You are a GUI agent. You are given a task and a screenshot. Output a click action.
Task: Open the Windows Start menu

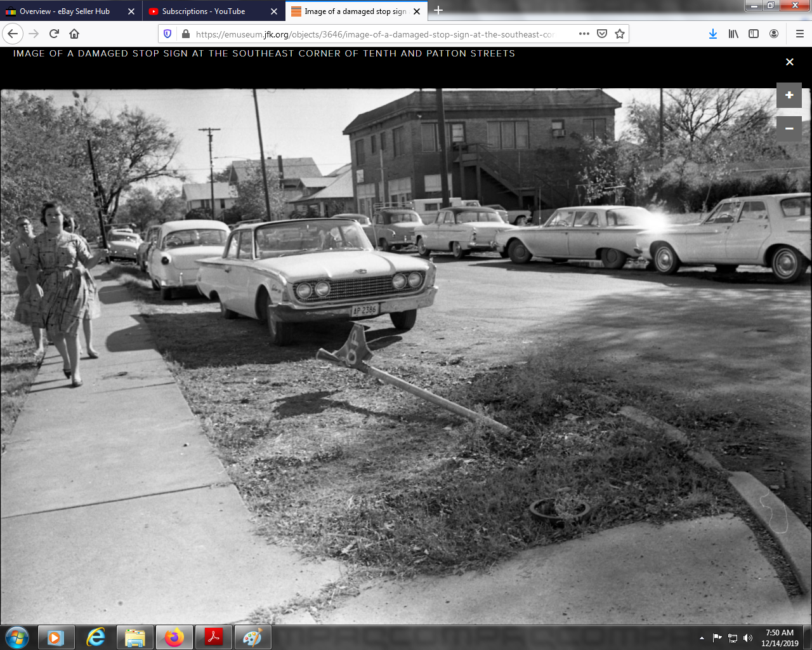tap(16, 637)
